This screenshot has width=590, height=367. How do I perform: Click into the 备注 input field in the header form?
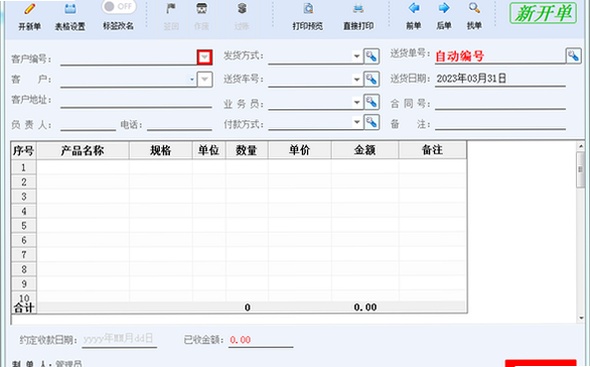click(500, 123)
